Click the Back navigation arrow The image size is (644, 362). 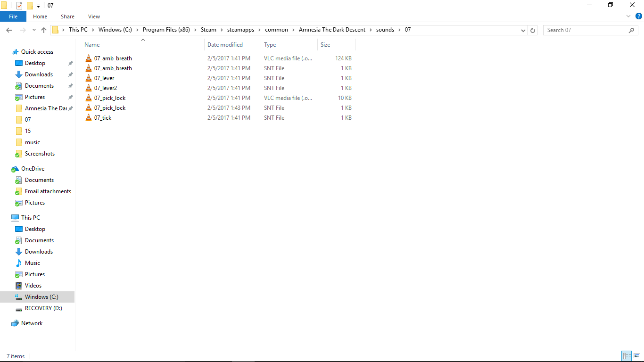coord(9,30)
